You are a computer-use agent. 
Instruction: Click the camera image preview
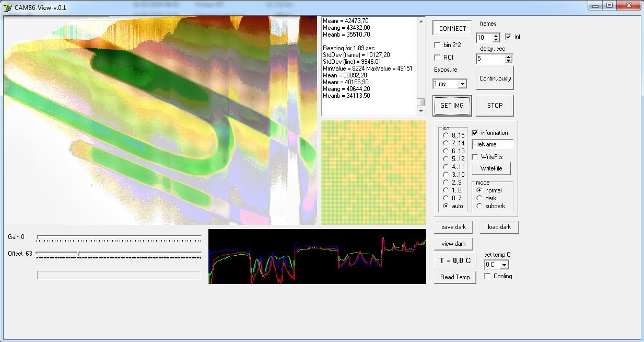tap(160, 120)
